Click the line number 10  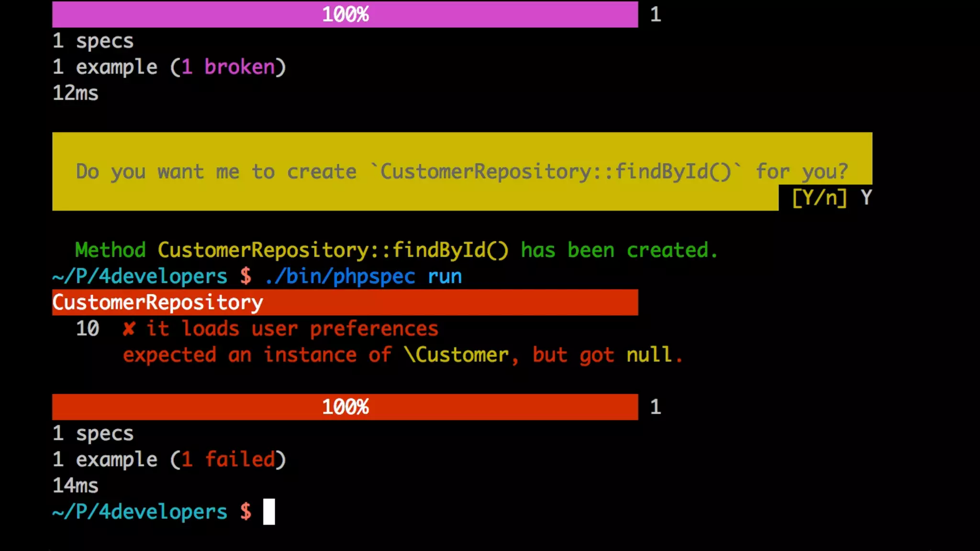click(88, 329)
